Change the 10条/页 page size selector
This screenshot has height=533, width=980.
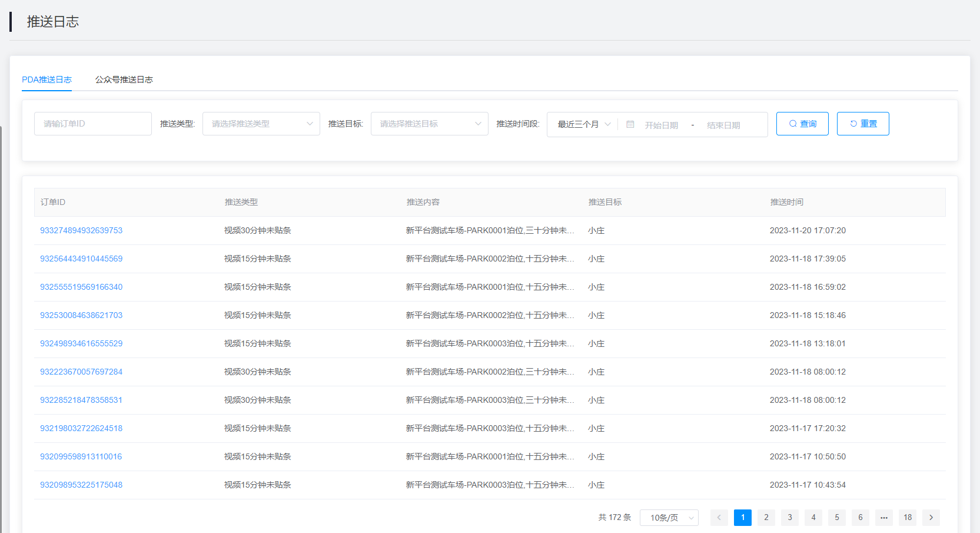coord(669,518)
